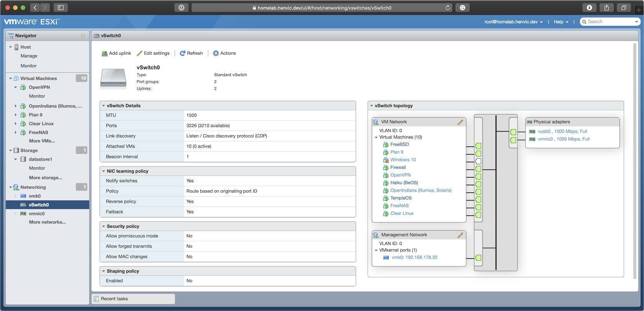Collapse the Networking tree node
Viewport: 644px width, 311px height.
click(x=10, y=187)
